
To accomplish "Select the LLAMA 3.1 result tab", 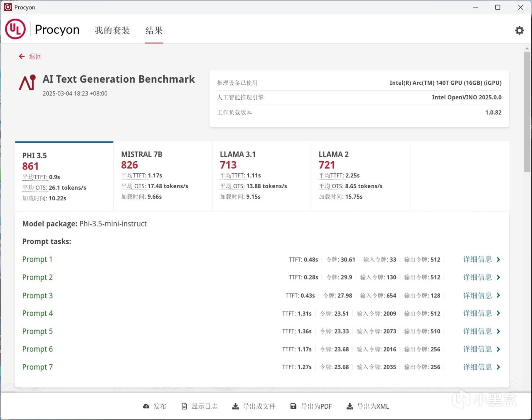I will click(x=262, y=176).
